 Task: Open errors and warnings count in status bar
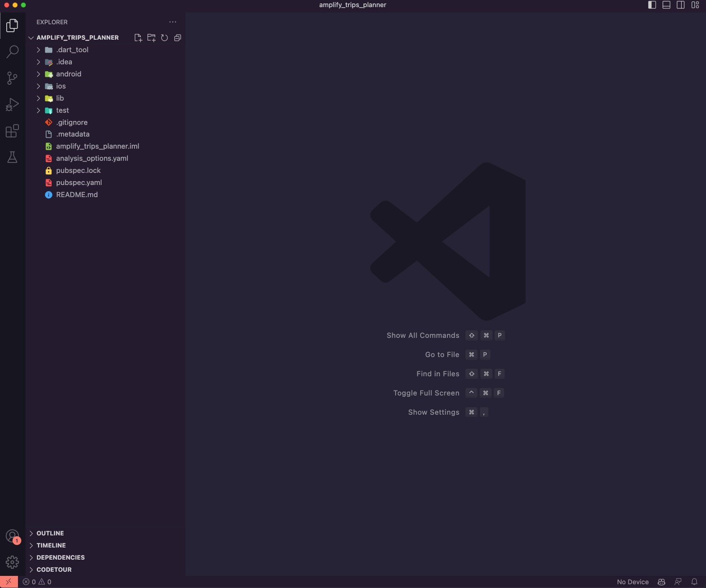(37, 582)
